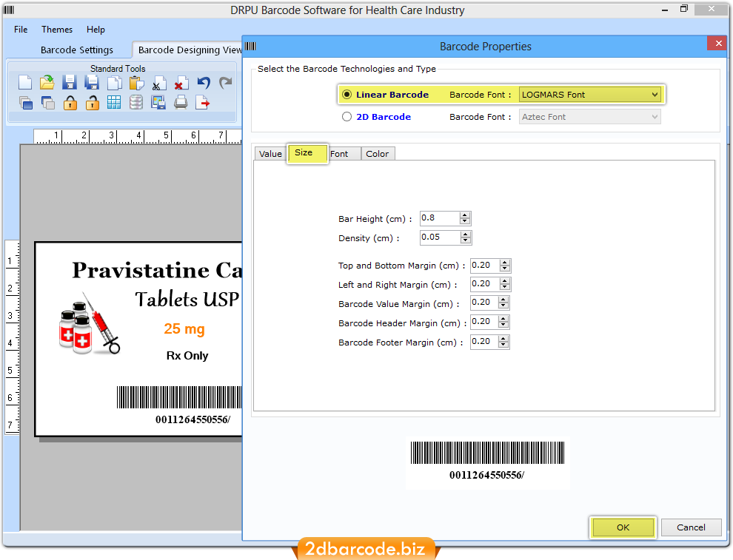733x560 pixels.
Task: Switch to the Barcode Designing View tab
Action: click(x=188, y=50)
